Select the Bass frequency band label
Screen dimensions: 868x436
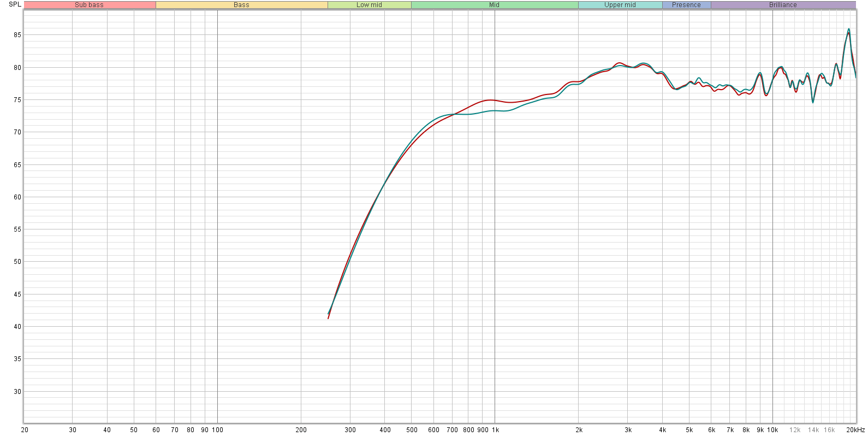pos(241,5)
